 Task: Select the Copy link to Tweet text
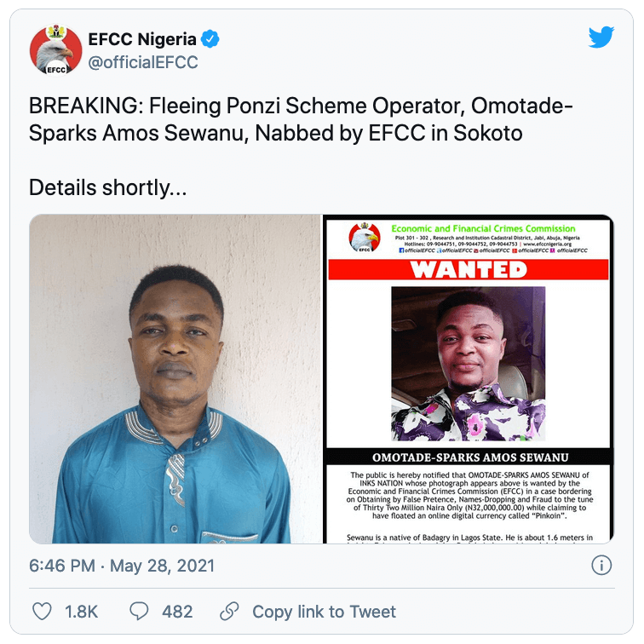324,612
